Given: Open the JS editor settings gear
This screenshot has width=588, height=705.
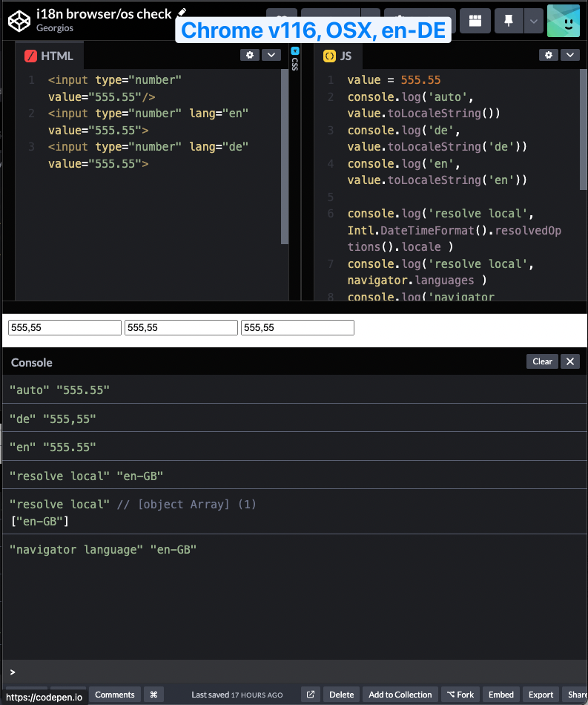Looking at the screenshot, I should (549, 55).
